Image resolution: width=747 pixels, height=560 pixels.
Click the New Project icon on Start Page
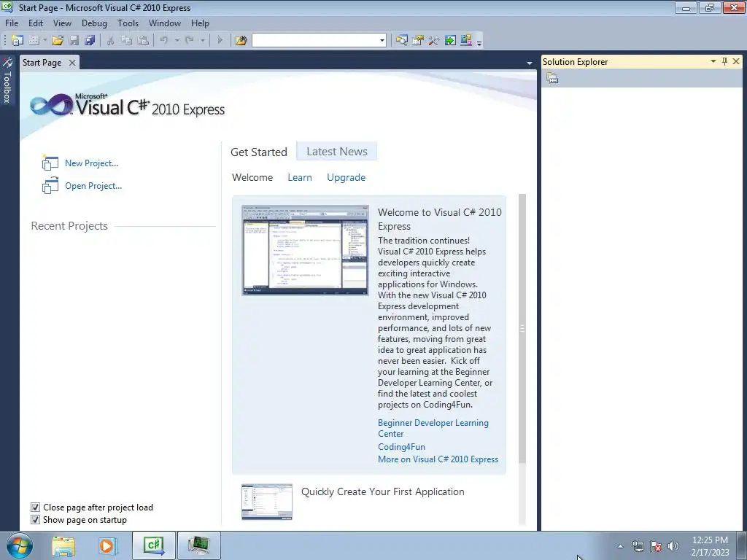[x=50, y=163]
